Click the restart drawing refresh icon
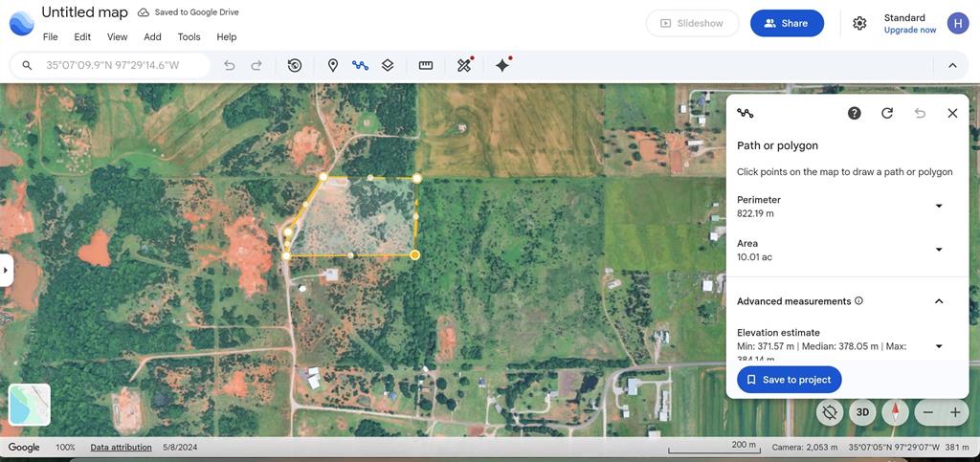 pos(887,113)
